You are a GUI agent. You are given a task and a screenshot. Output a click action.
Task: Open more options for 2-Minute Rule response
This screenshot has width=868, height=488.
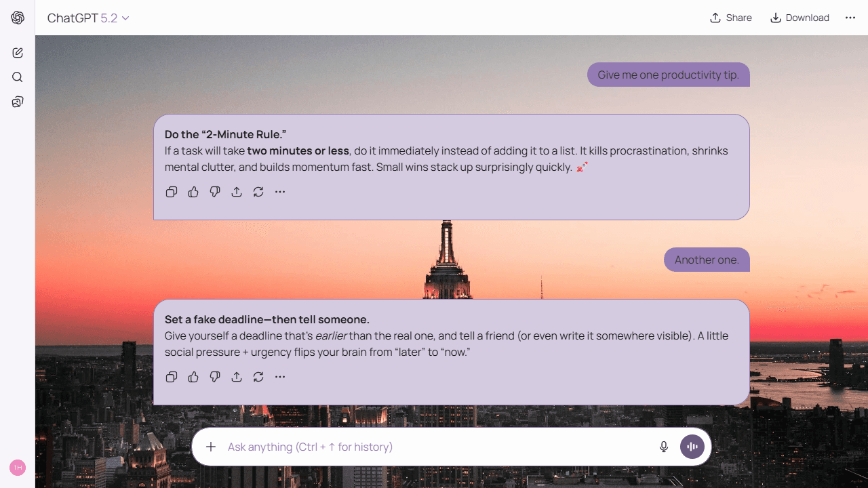[280, 192]
